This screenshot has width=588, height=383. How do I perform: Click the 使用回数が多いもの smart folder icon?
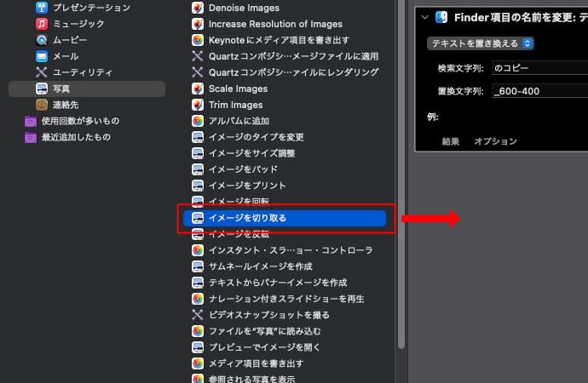point(31,121)
